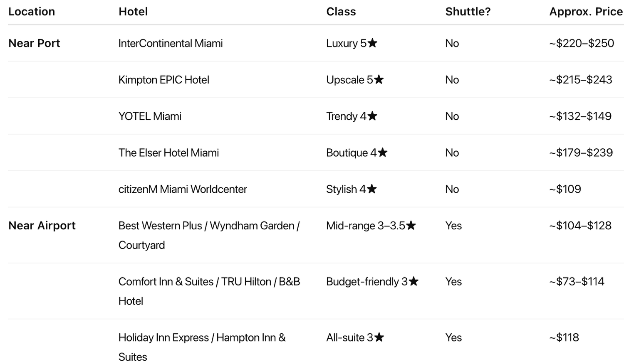Click the Shuttle? column header
This screenshot has width=624, height=364.
coord(468,12)
